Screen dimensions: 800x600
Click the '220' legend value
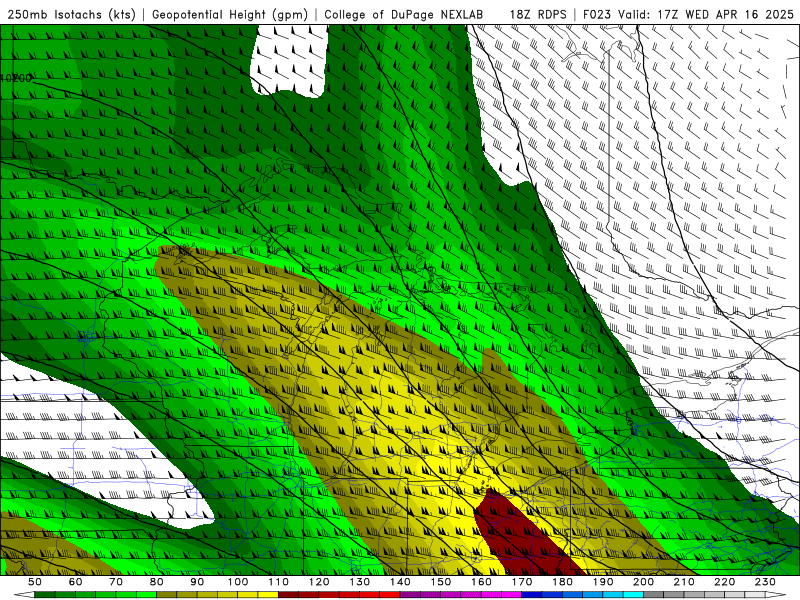(x=725, y=582)
